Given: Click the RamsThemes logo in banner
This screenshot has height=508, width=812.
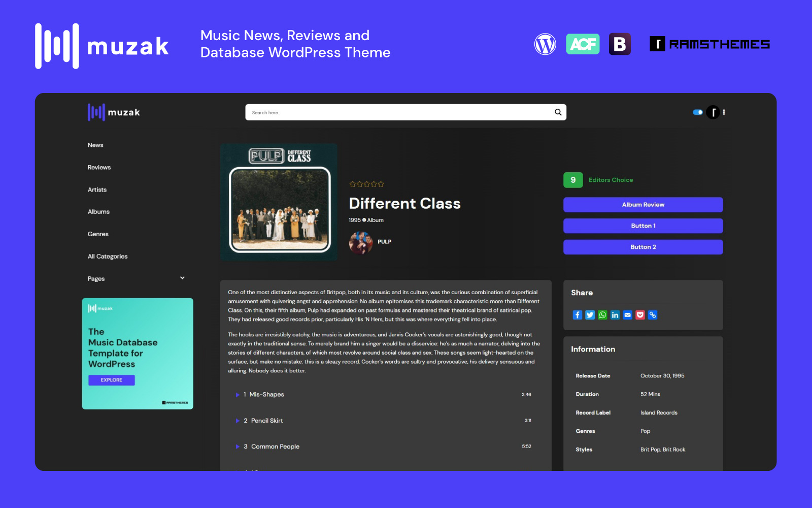Looking at the screenshot, I should pos(709,44).
